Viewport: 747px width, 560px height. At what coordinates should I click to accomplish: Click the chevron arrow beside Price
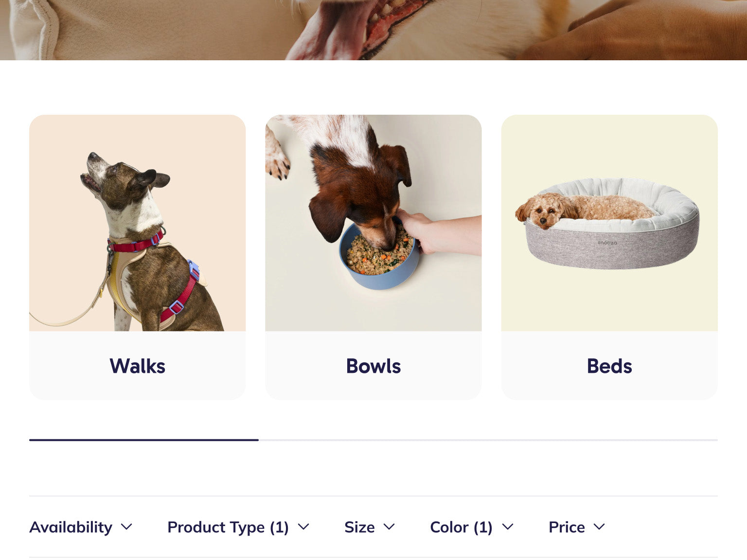(x=599, y=527)
